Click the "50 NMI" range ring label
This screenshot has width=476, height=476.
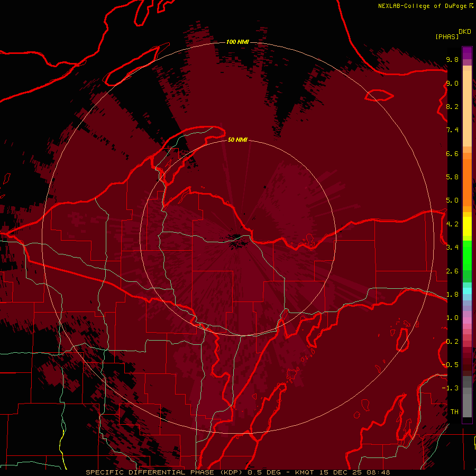237,140
